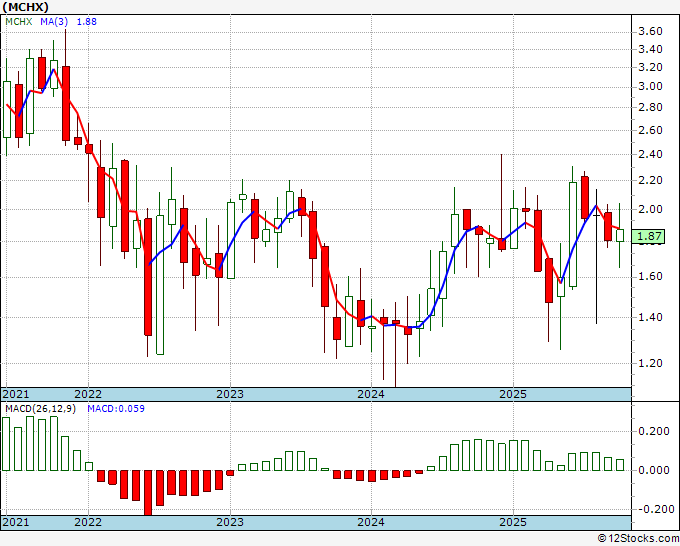
Task: Click the MACD:0.059 value label
Action: (x=116, y=409)
